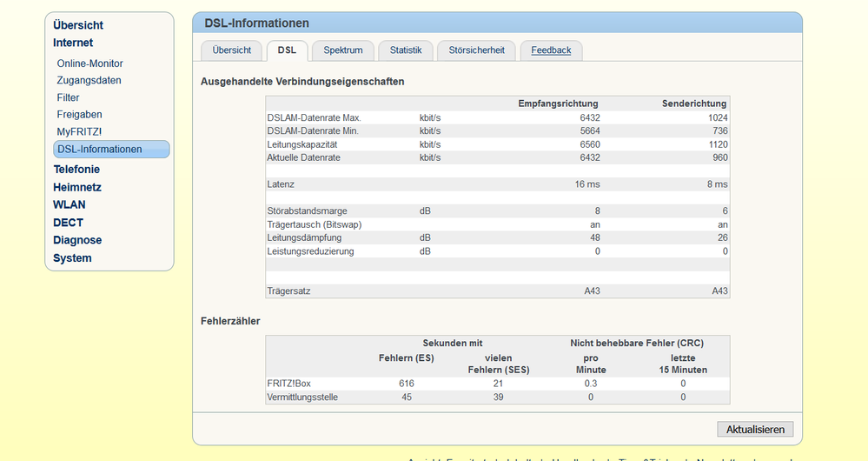The width and height of the screenshot is (868, 461).
Task: Switch to the Übersicht tab
Action: click(x=231, y=50)
